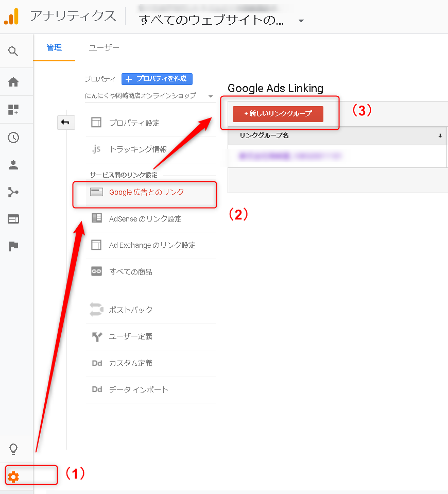Go to Home via house icon
This screenshot has height=494, width=448.
13,82
